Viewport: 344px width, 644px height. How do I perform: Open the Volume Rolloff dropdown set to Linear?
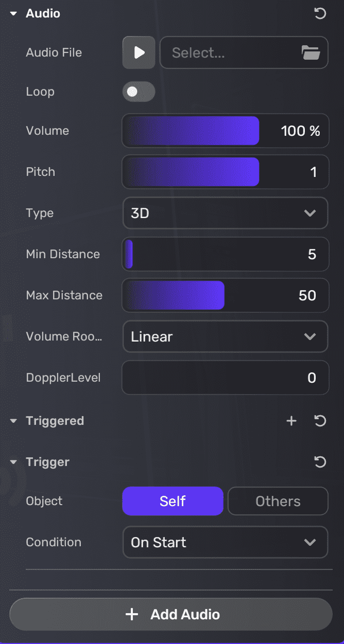[225, 336]
